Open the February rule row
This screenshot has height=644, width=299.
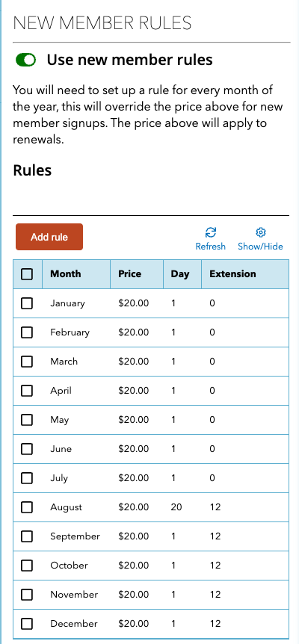(151, 332)
